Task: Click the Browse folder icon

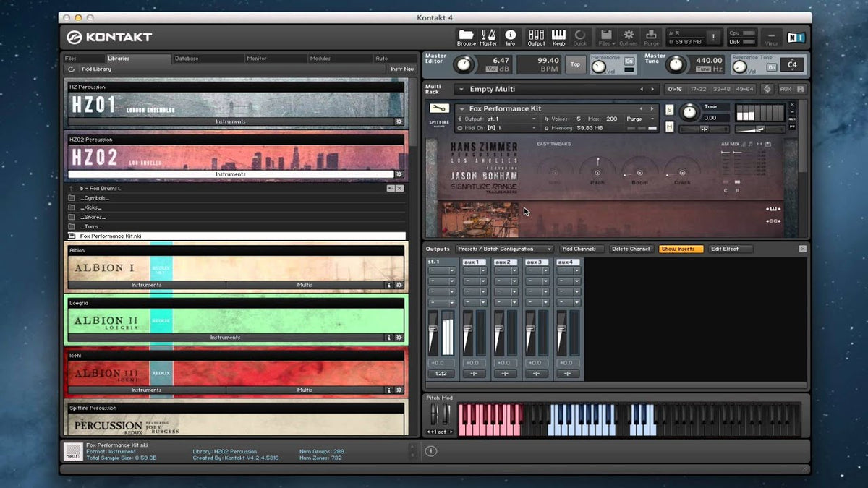Action: coord(466,35)
